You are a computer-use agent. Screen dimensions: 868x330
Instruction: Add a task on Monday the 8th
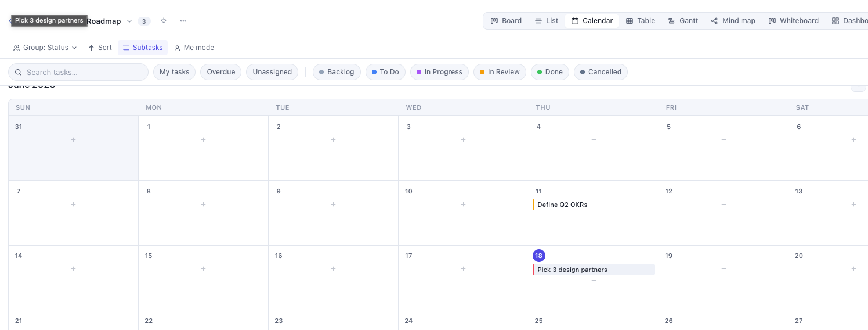point(203,205)
